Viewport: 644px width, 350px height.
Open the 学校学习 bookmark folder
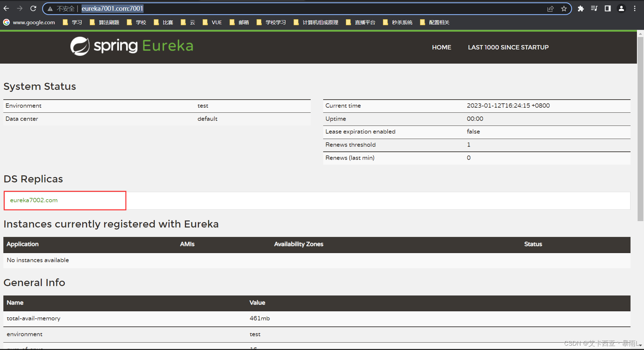(x=271, y=22)
